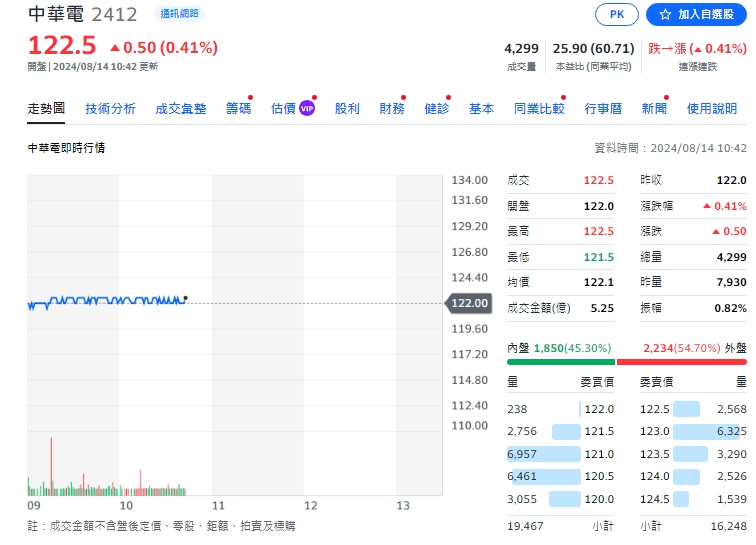
Task: Click the star icon in 加入自選股
Action: (665, 14)
